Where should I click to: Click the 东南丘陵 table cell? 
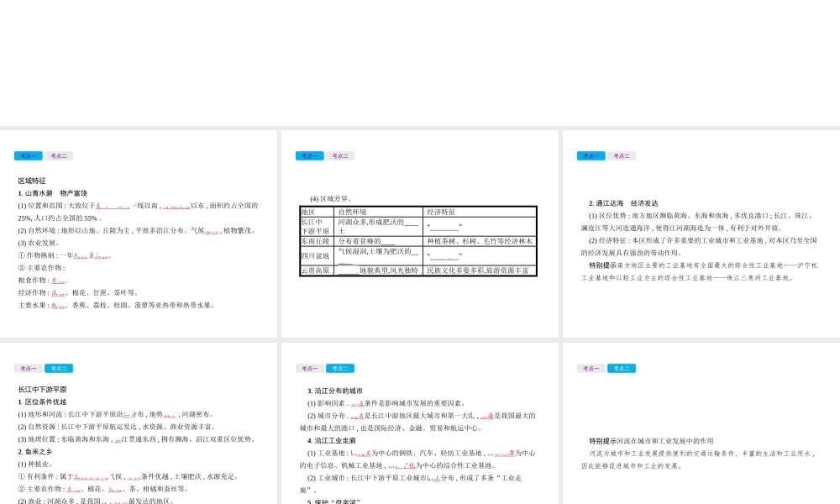click(318, 242)
